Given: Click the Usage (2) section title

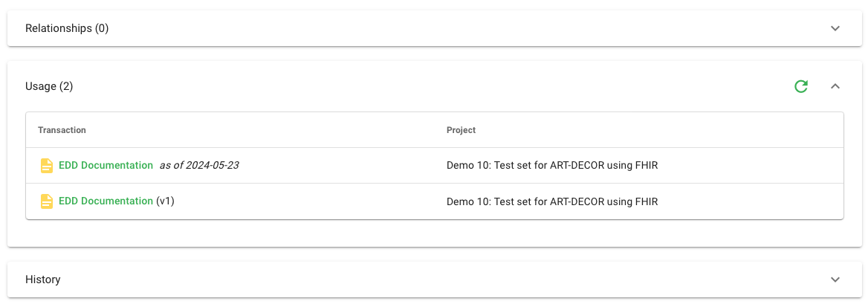Looking at the screenshot, I should [49, 86].
